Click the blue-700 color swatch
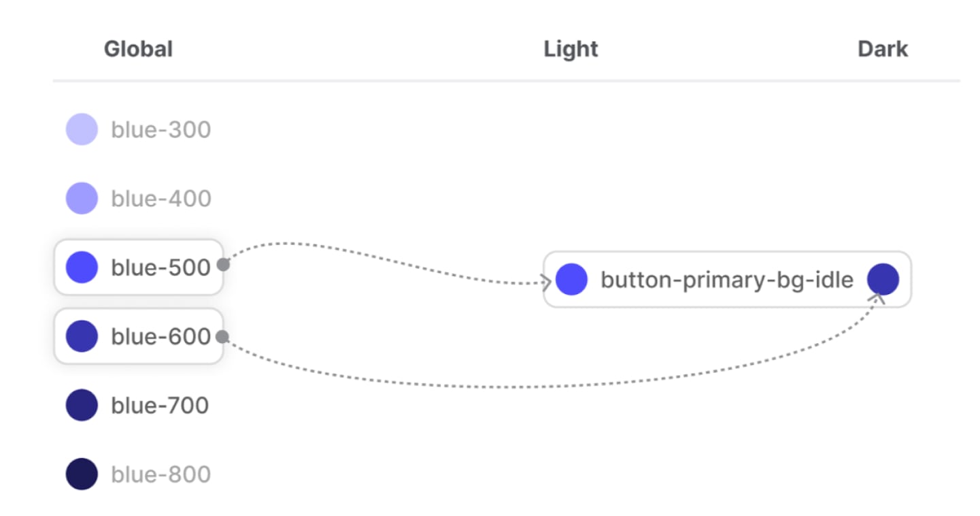This screenshot has height=516, width=980. click(x=82, y=405)
